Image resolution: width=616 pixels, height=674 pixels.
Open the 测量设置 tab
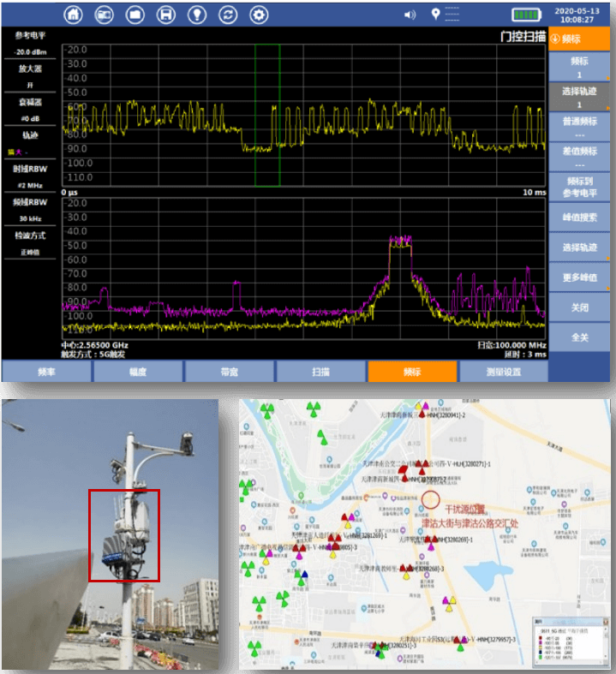[x=503, y=371]
